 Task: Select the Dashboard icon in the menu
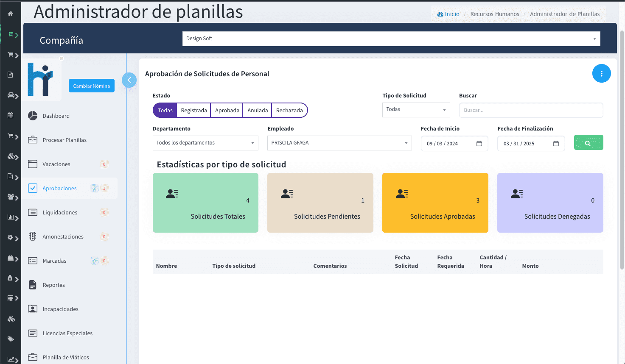33,115
